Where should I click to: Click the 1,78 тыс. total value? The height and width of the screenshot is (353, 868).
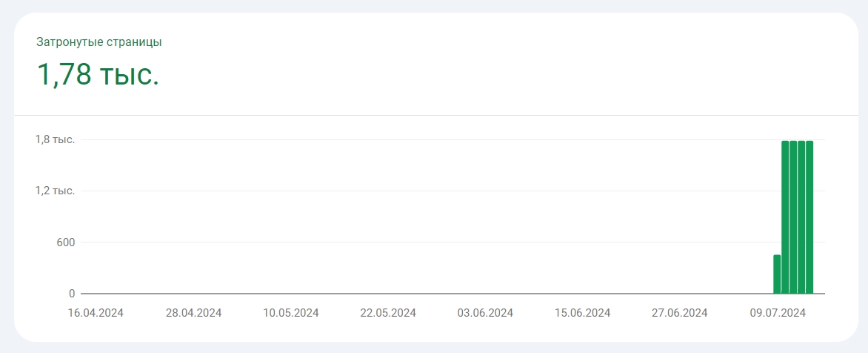pos(98,73)
